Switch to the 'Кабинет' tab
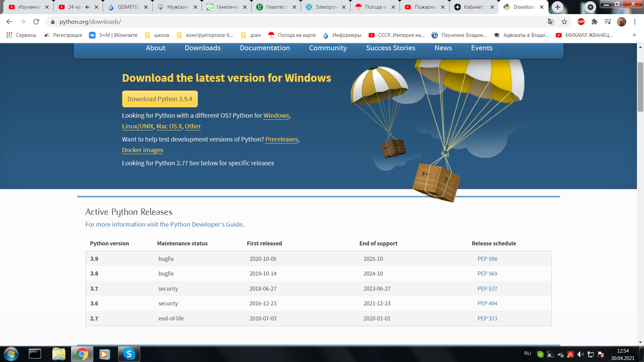This screenshot has height=362, width=644. pyautogui.click(x=473, y=8)
